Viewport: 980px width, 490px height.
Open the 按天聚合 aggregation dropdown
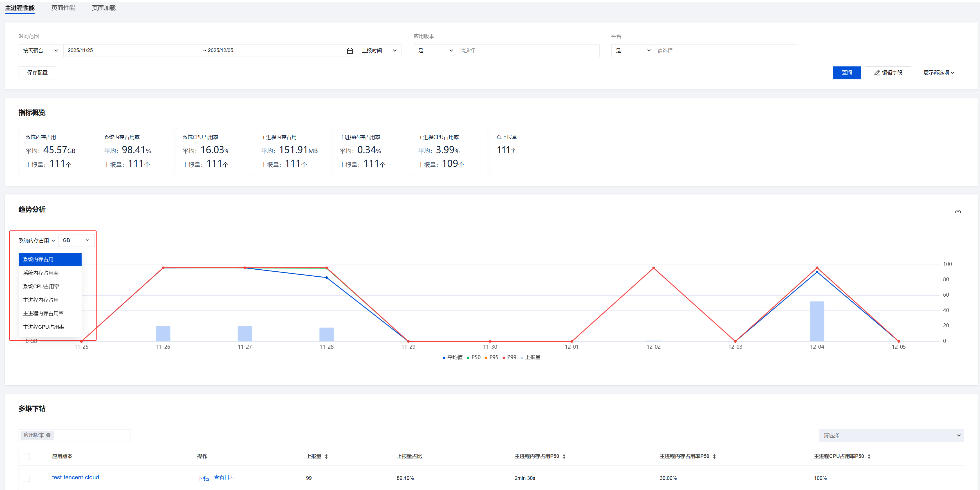coord(40,51)
